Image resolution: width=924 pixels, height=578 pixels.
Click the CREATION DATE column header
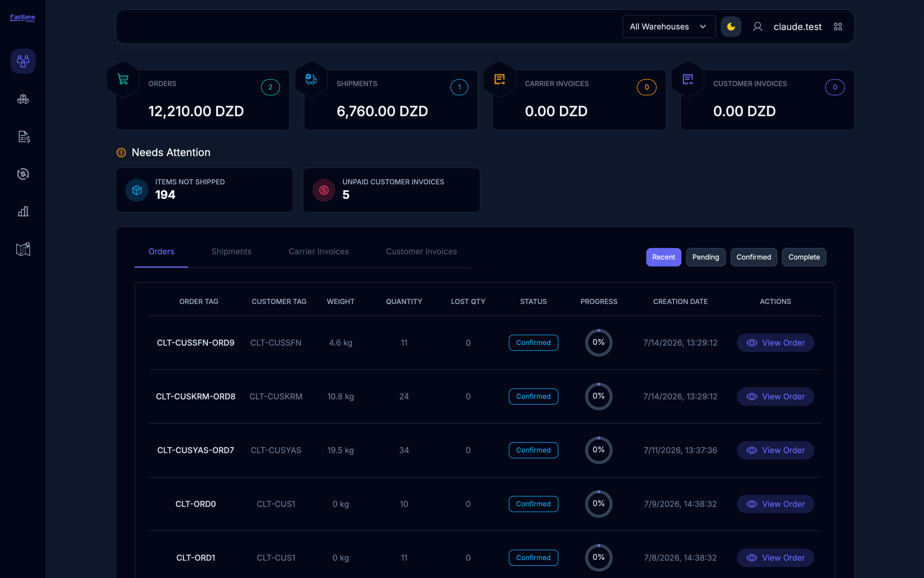(680, 302)
